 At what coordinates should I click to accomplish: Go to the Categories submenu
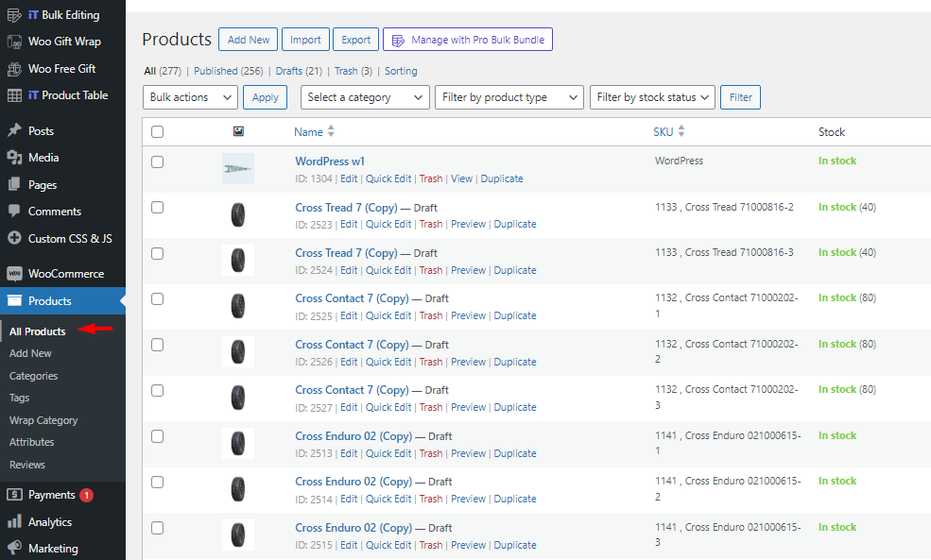click(x=33, y=376)
